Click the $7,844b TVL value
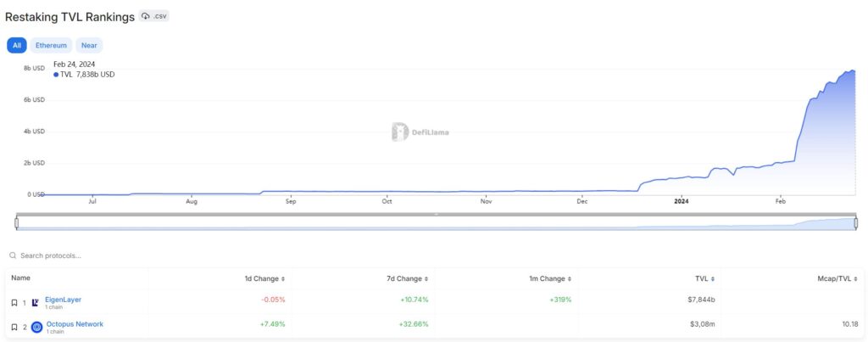The height and width of the screenshot is (342, 868). [x=699, y=300]
